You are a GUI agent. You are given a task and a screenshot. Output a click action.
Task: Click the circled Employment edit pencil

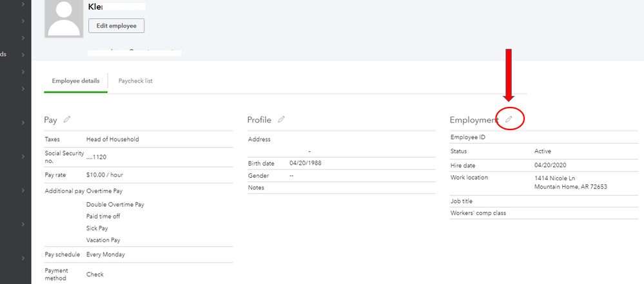point(509,119)
